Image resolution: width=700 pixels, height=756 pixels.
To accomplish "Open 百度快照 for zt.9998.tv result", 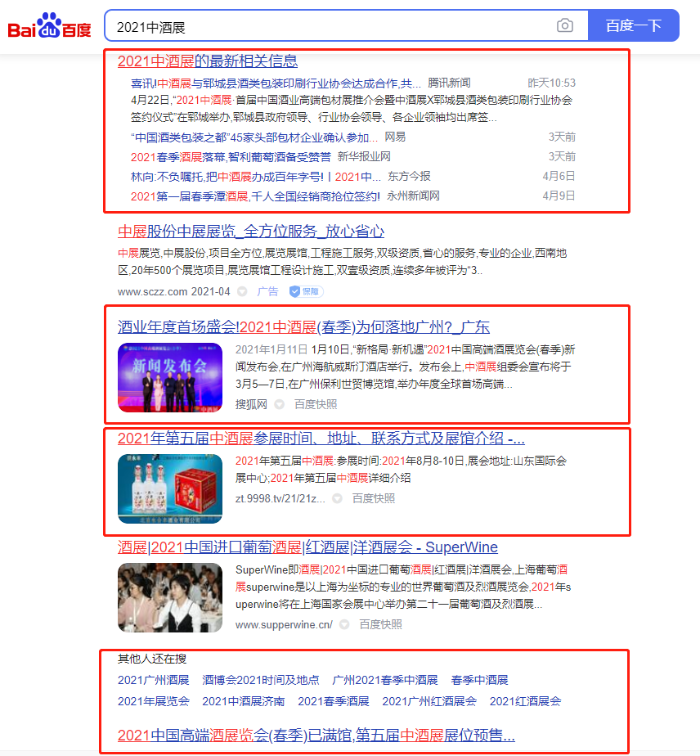I will pyautogui.click(x=374, y=498).
